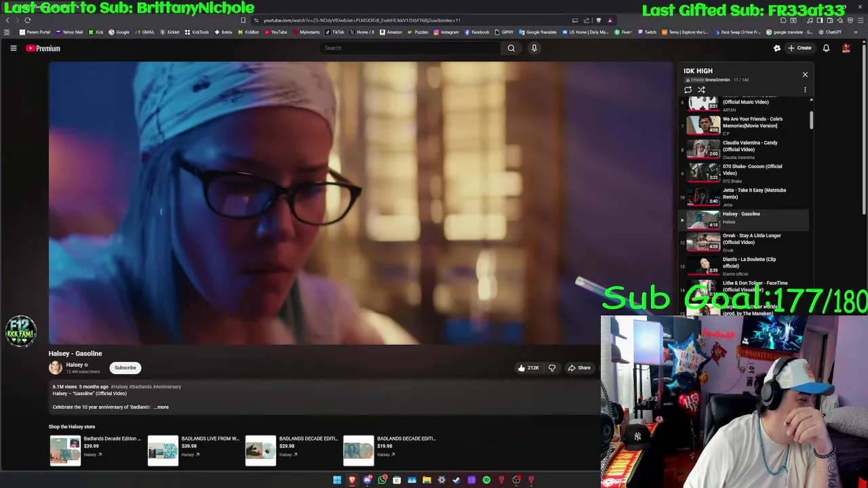Toggle playlist shuffle button
This screenshot has width=868, height=488.
(701, 89)
